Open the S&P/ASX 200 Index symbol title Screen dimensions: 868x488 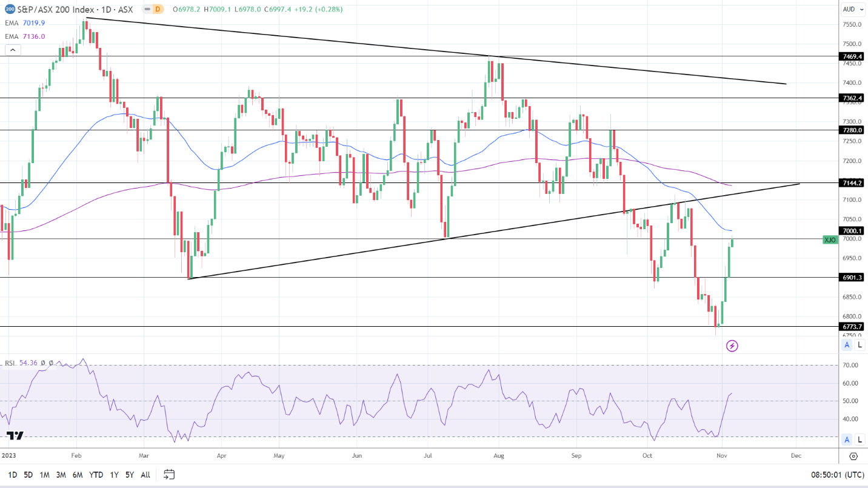76,9
